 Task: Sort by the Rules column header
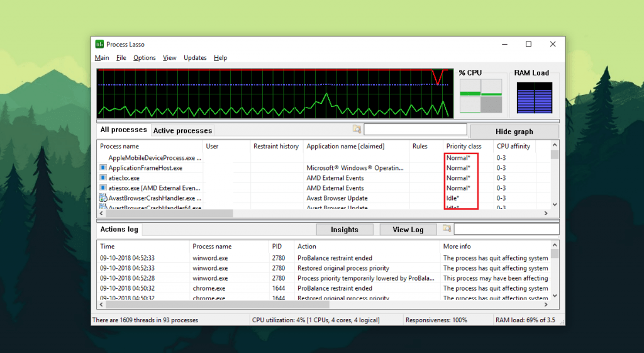pyautogui.click(x=426, y=146)
